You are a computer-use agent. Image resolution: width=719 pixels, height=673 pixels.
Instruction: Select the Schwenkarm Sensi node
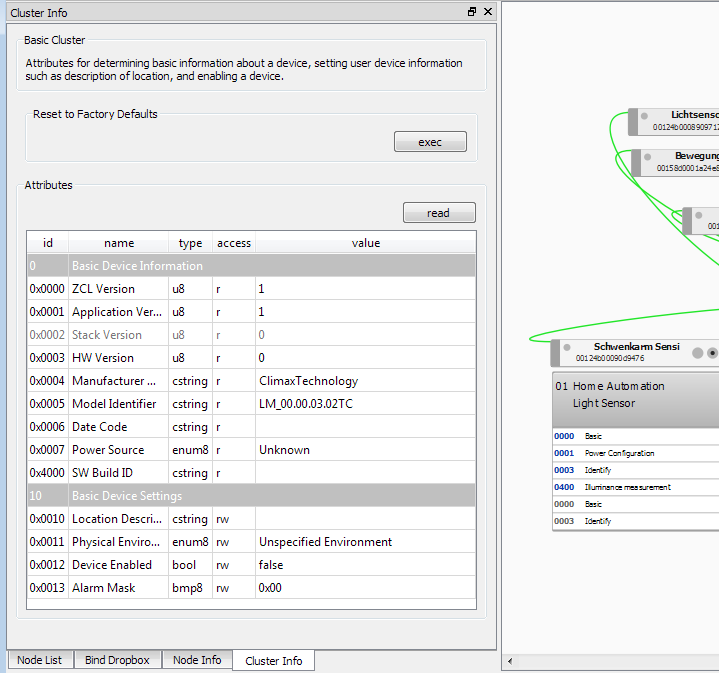point(637,352)
